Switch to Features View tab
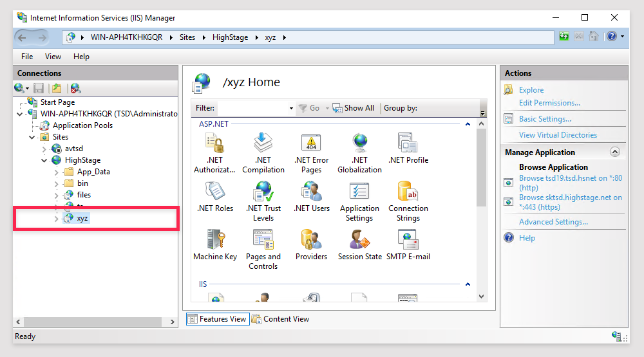This screenshot has width=644, height=357. [x=218, y=319]
